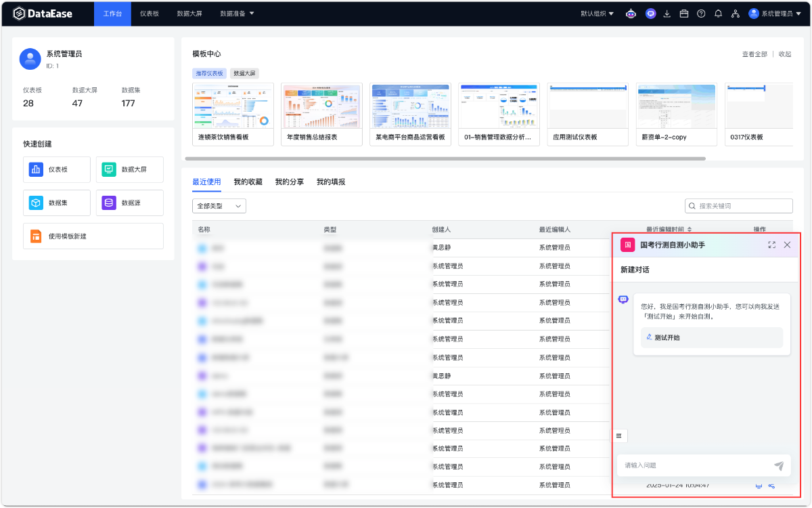The height and width of the screenshot is (508, 812).
Task: Click the assistant bot avatar in chat
Action: pyautogui.click(x=624, y=299)
